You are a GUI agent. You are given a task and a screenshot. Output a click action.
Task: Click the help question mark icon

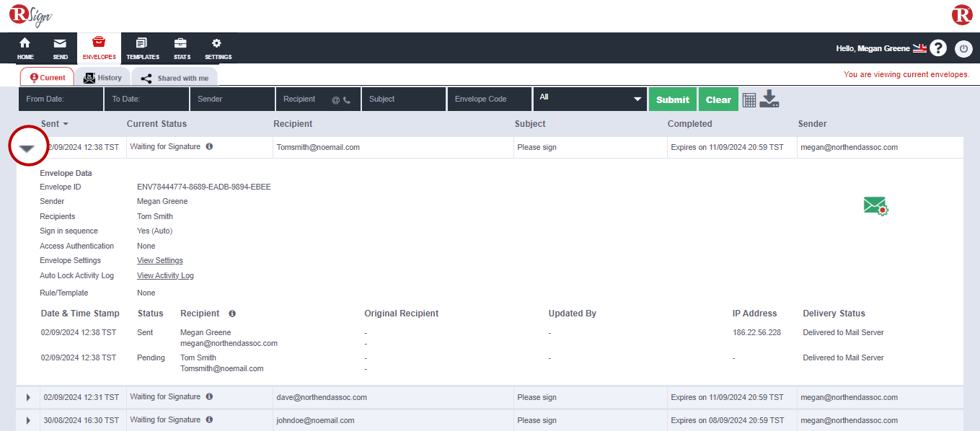(937, 48)
